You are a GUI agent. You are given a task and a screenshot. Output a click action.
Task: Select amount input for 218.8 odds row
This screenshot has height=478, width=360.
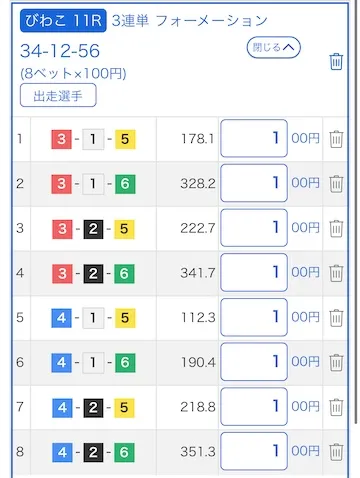coord(254,406)
